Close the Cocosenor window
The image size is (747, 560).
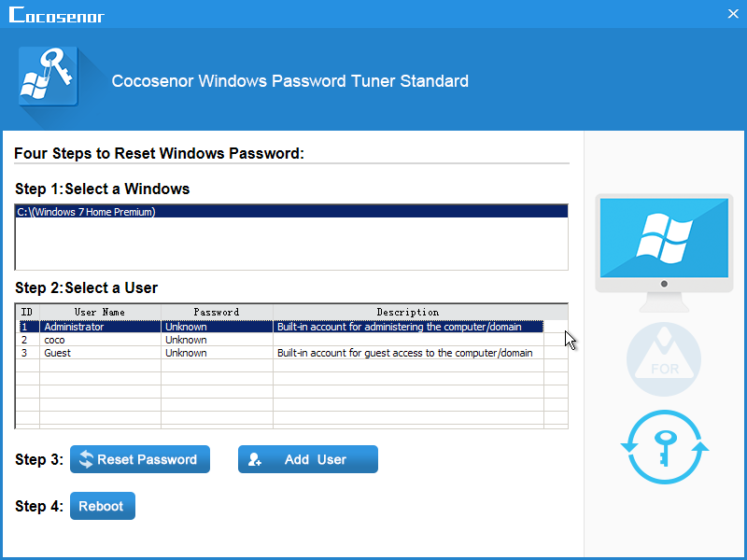[x=733, y=14]
